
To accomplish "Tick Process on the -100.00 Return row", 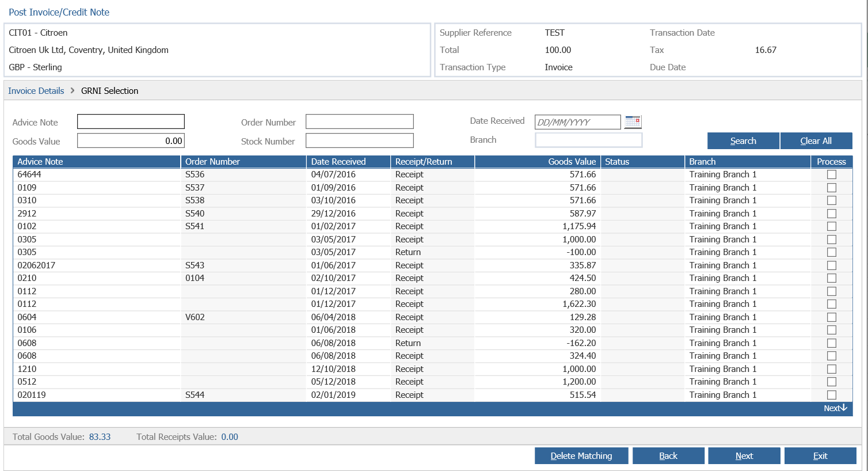I will (x=832, y=252).
